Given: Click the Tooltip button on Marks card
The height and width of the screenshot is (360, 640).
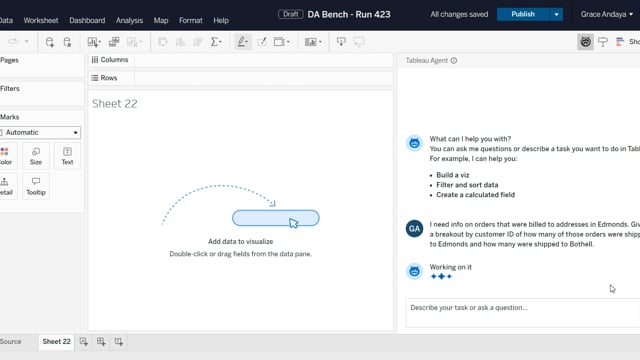Looking at the screenshot, I should click(x=36, y=187).
